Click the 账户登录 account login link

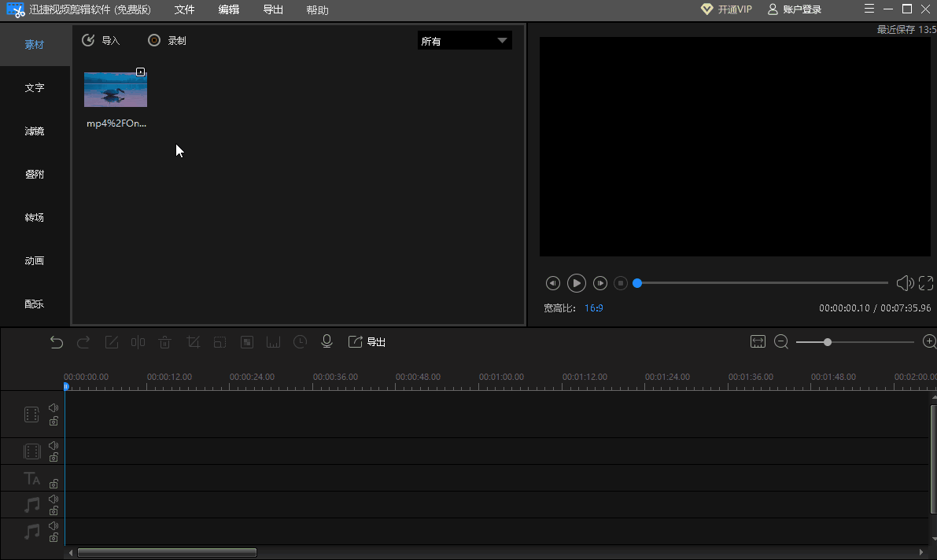(x=794, y=9)
